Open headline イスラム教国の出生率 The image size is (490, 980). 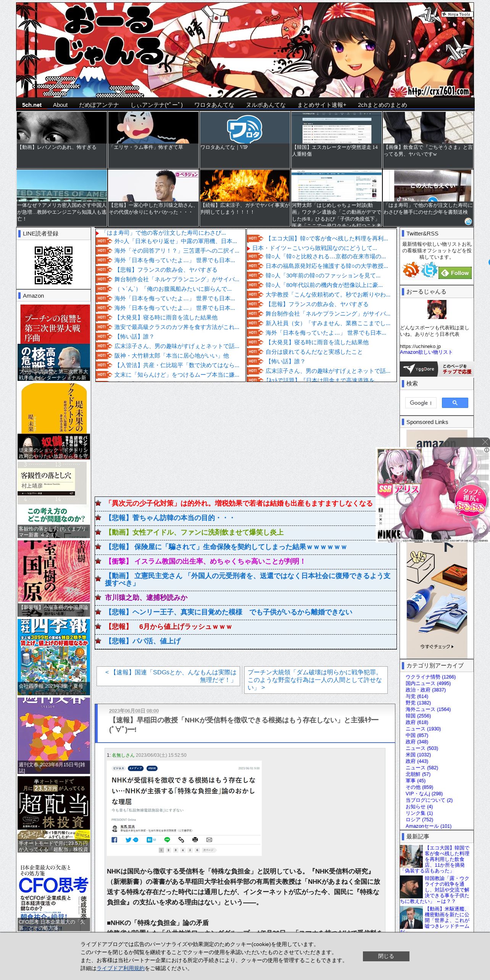[205, 561]
